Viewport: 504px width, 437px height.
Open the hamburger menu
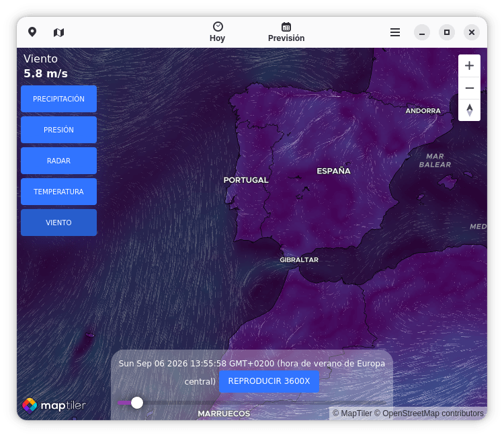pos(395,32)
